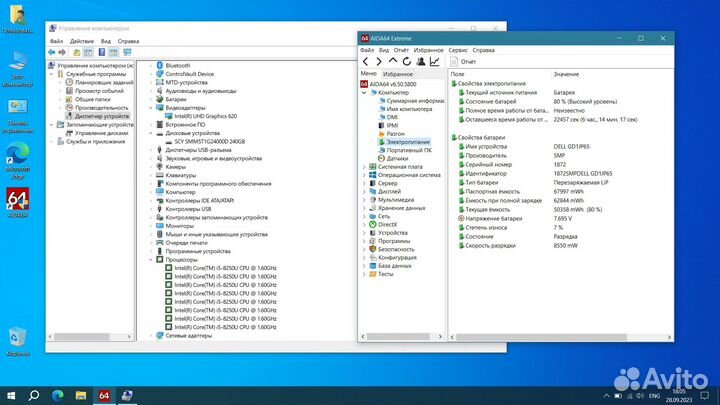The width and height of the screenshot is (720, 405).
Task: Click the Значение column header
Action: coord(566,74)
